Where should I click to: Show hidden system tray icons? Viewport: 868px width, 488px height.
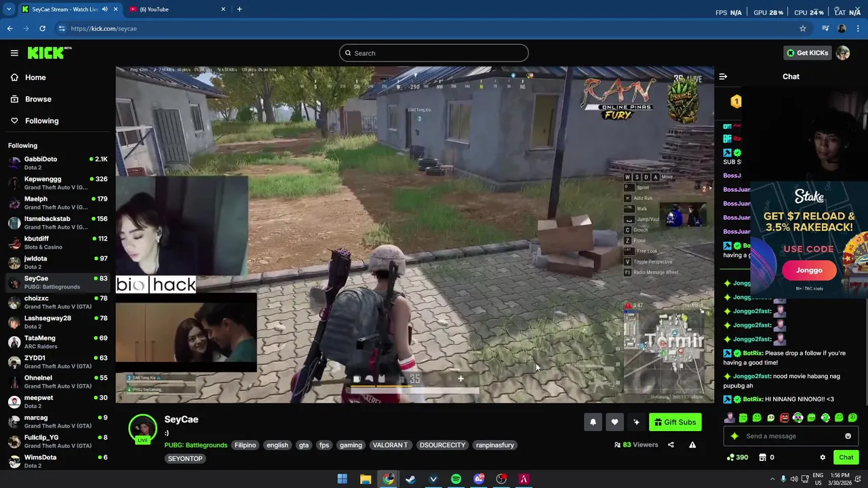(772, 479)
